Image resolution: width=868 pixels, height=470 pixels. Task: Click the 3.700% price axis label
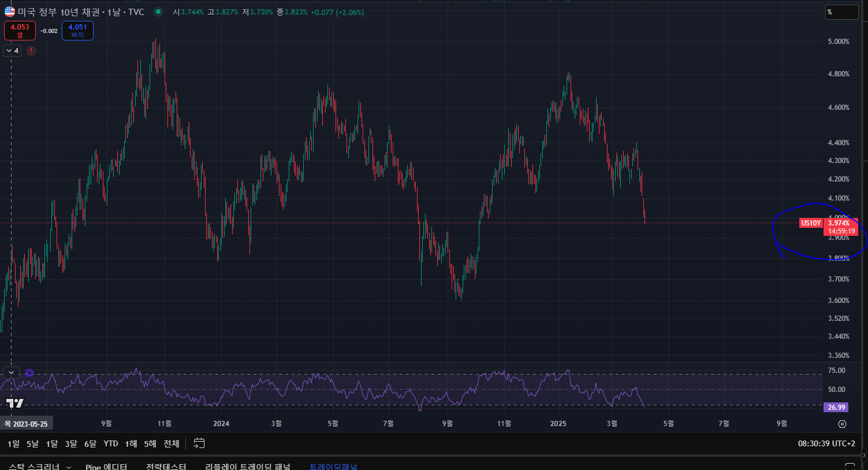[839, 279]
